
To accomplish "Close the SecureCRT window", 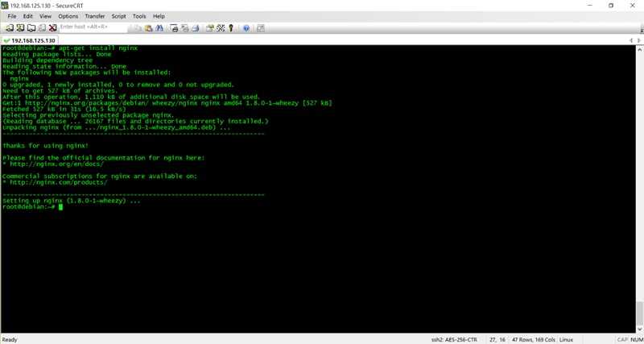I will (x=632, y=6).
